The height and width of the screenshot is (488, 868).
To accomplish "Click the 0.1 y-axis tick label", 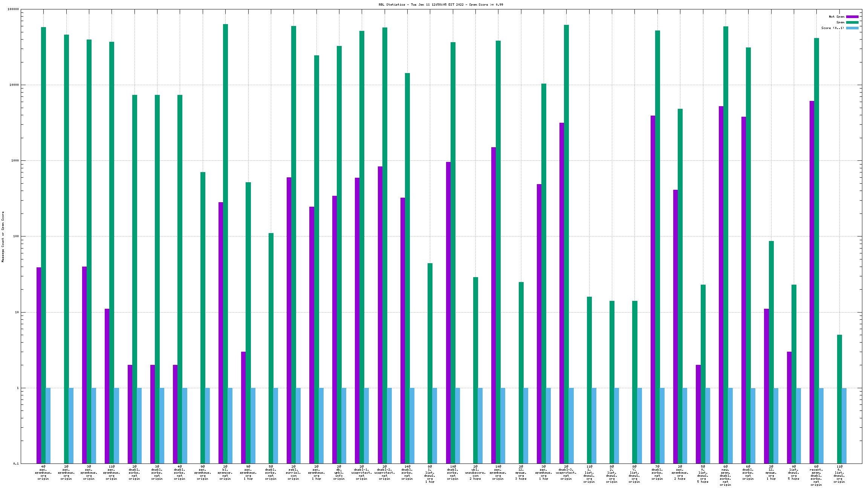I will 16,464.
